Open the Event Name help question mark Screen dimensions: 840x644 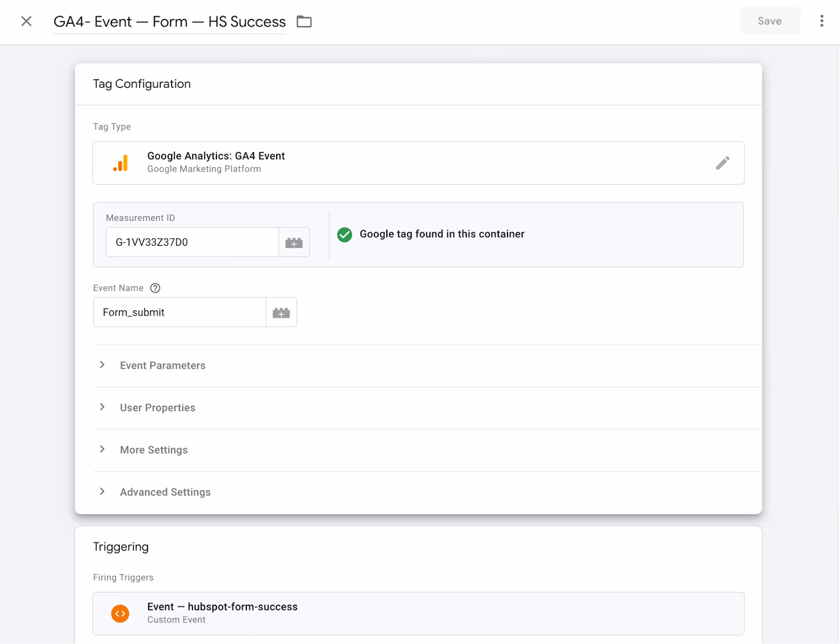[x=155, y=288]
